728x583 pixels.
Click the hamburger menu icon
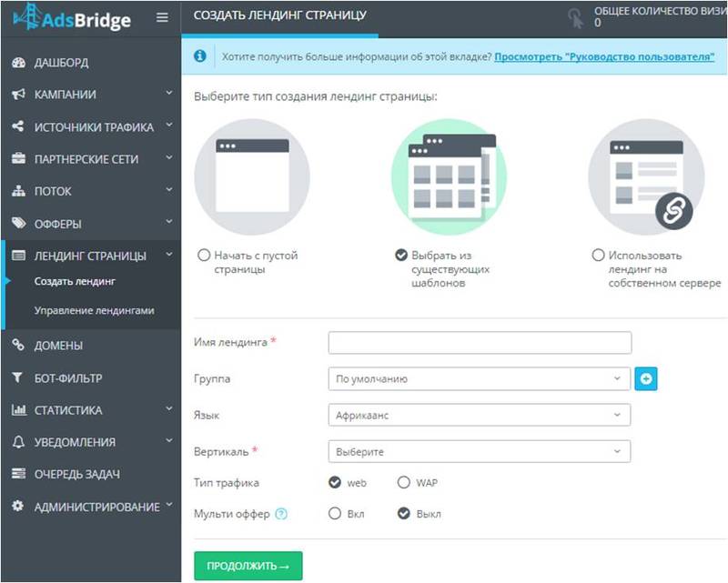point(162,17)
